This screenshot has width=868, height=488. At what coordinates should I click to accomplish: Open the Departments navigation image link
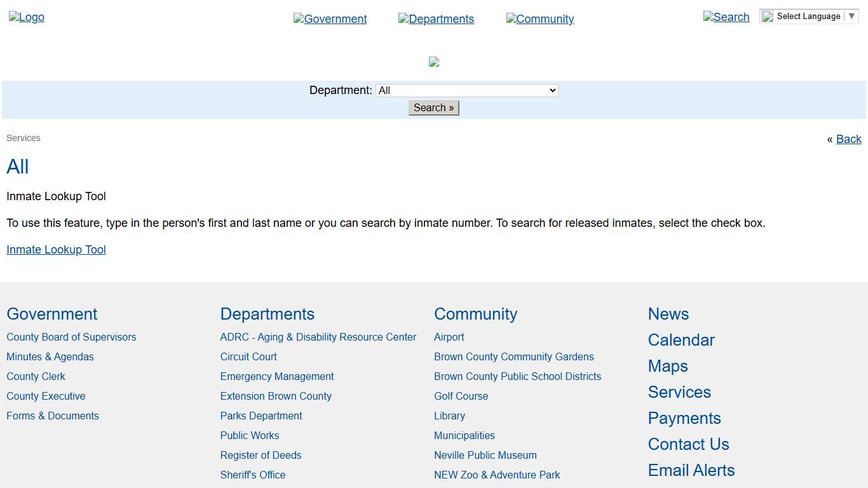(x=436, y=19)
